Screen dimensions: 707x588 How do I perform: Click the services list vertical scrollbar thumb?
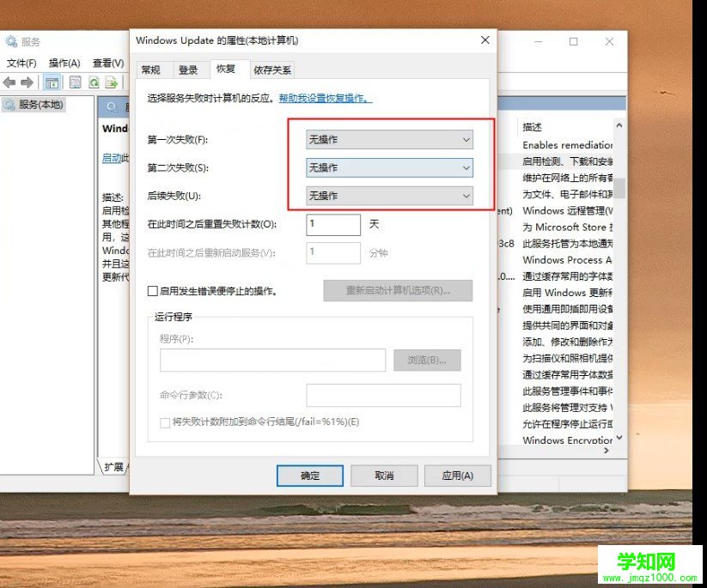(x=620, y=188)
